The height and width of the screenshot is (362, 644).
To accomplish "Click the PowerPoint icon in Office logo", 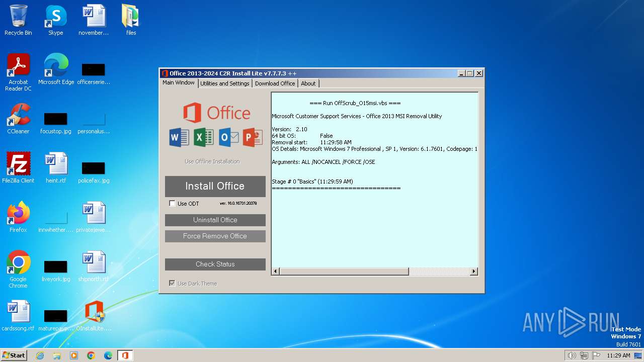I will tap(253, 137).
